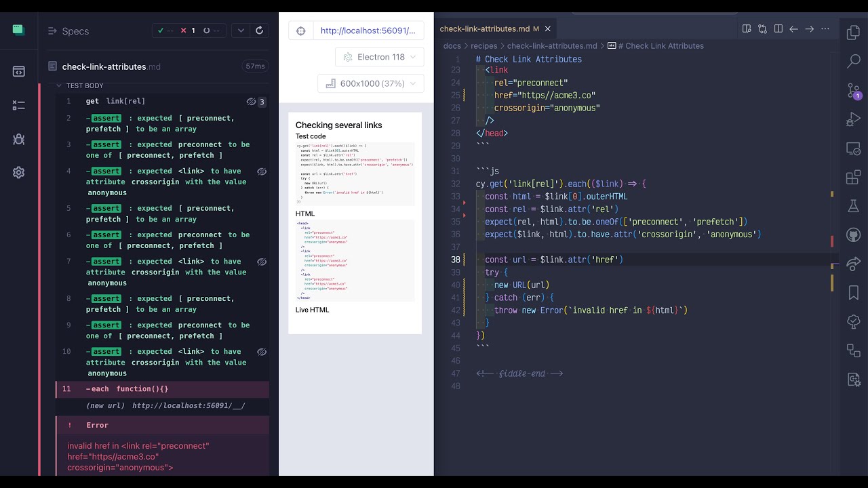
Task: Navigate forward with right arrow
Action: 809,29
